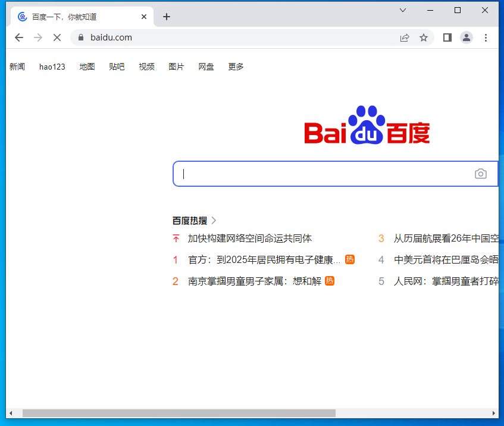
Task: Open hot search 官方：到2025年居民拥有电子健康
Action: click(264, 260)
